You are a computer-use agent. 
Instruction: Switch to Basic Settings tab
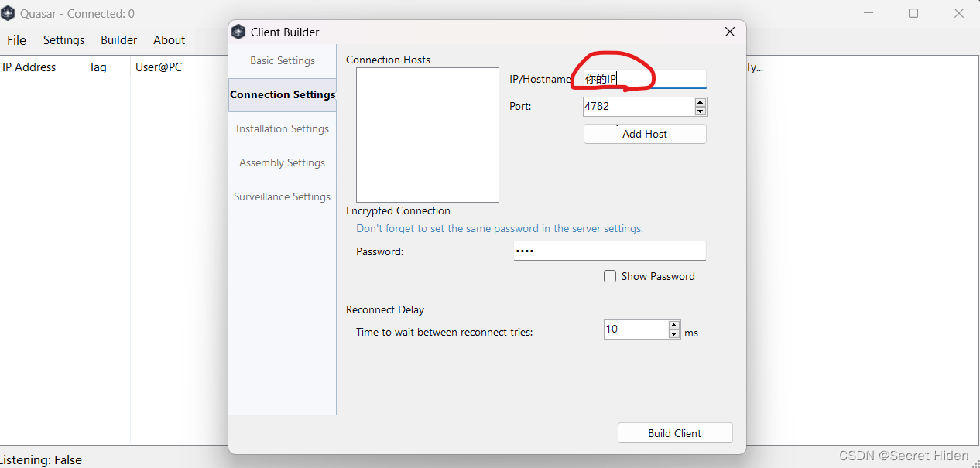tap(283, 60)
